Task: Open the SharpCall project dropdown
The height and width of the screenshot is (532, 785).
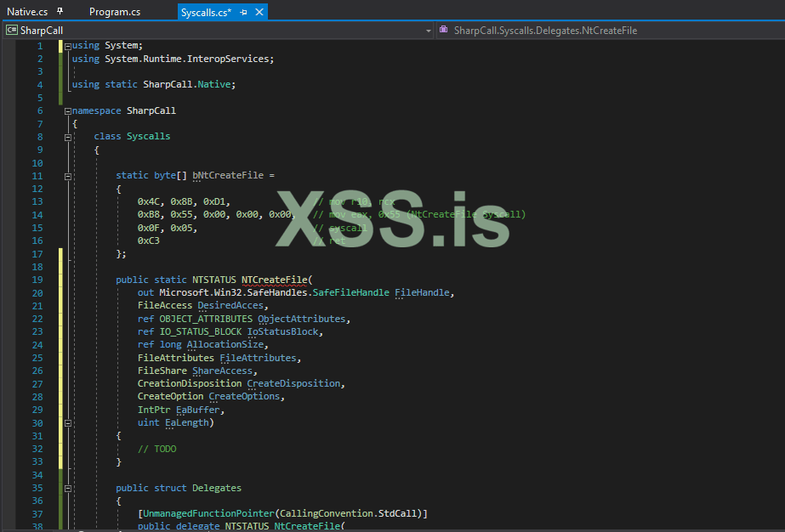Action: 428,31
